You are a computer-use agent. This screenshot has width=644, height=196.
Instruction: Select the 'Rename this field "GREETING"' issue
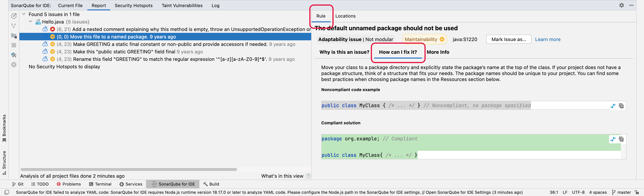click(165, 59)
